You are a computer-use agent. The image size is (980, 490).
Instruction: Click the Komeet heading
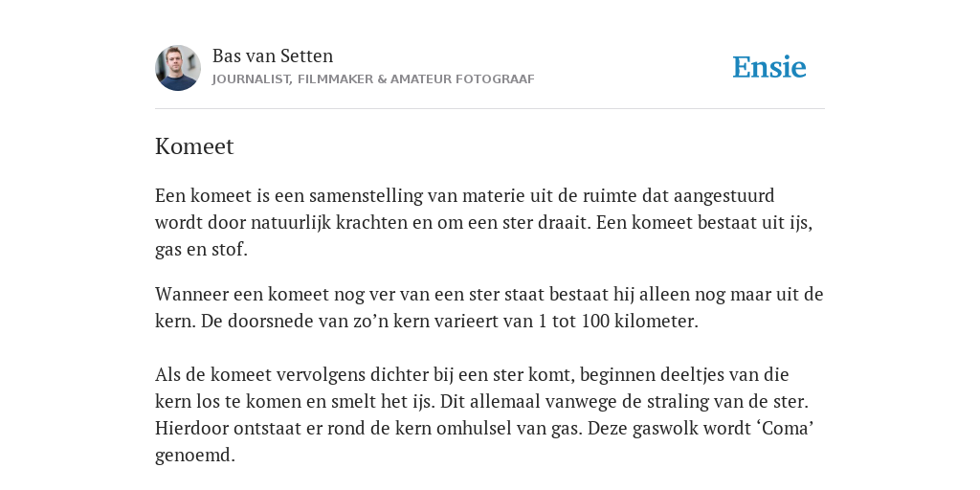tap(194, 146)
